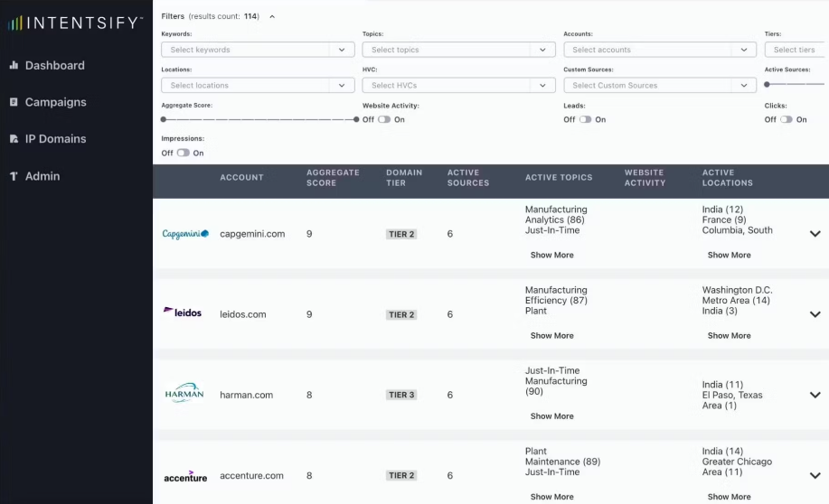829x504 pixels.
Task: Show more active locations for capgemini.com
Action: pyautogui.click(x=729, y=255)
